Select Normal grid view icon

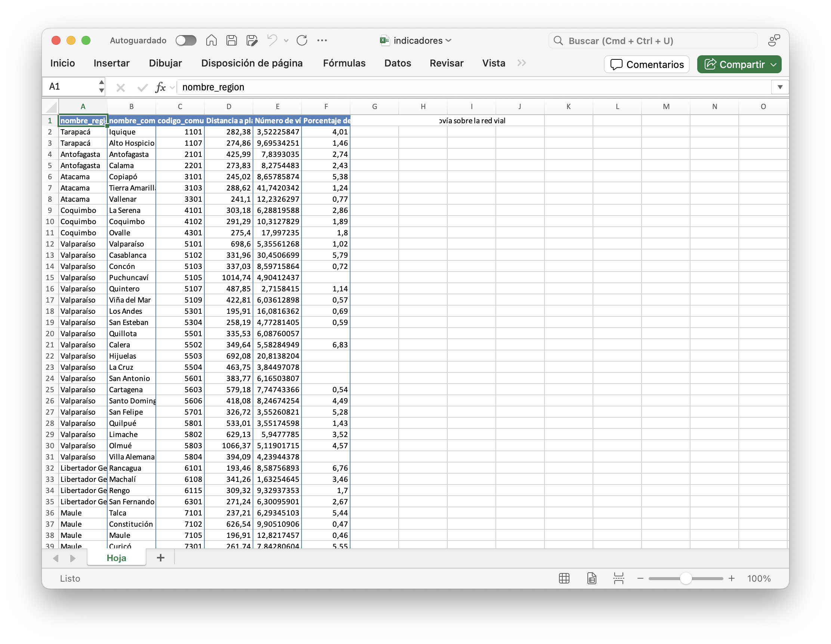(564, 578)
